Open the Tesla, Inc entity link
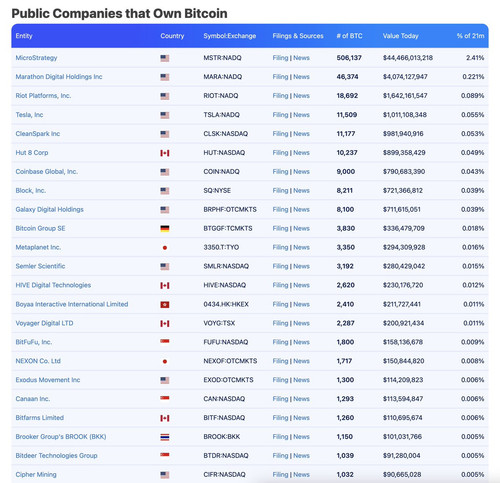 tap(29, 115)
